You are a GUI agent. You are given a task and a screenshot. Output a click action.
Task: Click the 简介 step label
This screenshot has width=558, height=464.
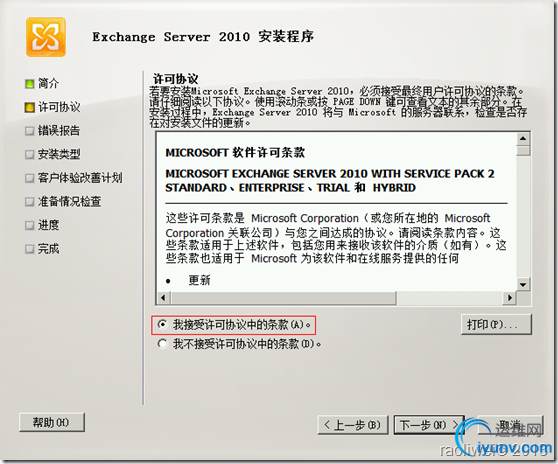click(x=49, y=84)
